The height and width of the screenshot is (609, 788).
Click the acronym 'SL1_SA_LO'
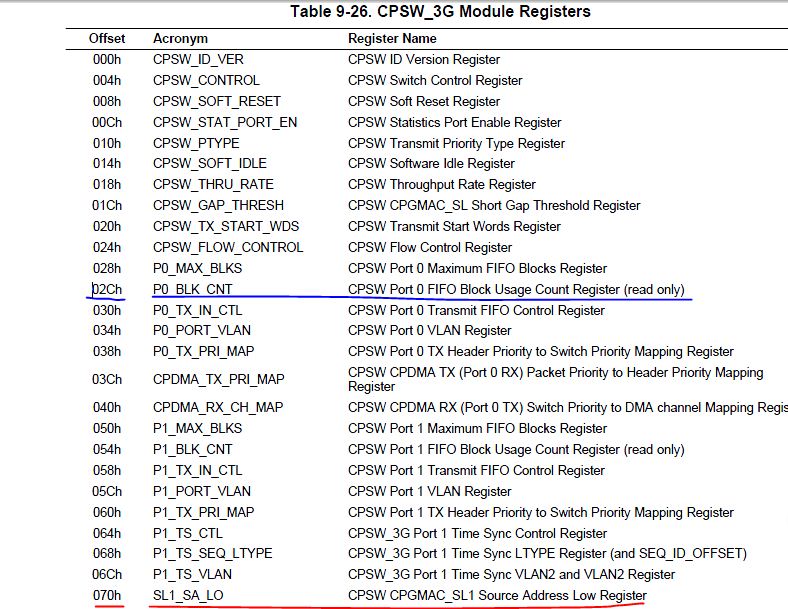187,596
